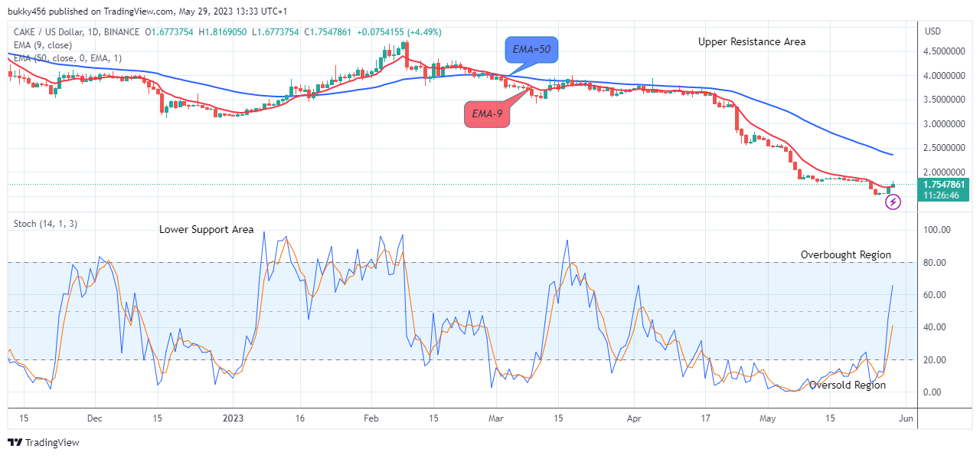Click the 'Overbought Region' annotation text
Image resolution: width=980 pixels, height=456 pixels.
click(846, 254)
